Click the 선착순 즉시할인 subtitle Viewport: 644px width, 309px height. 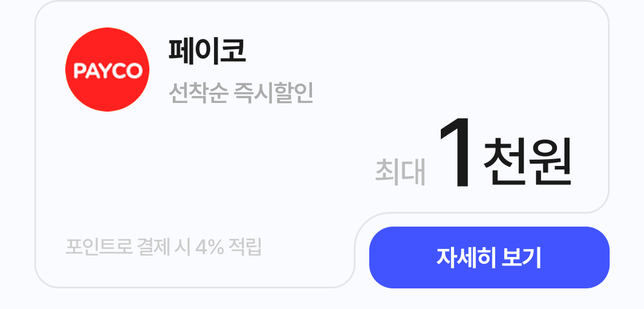point(241,93)
